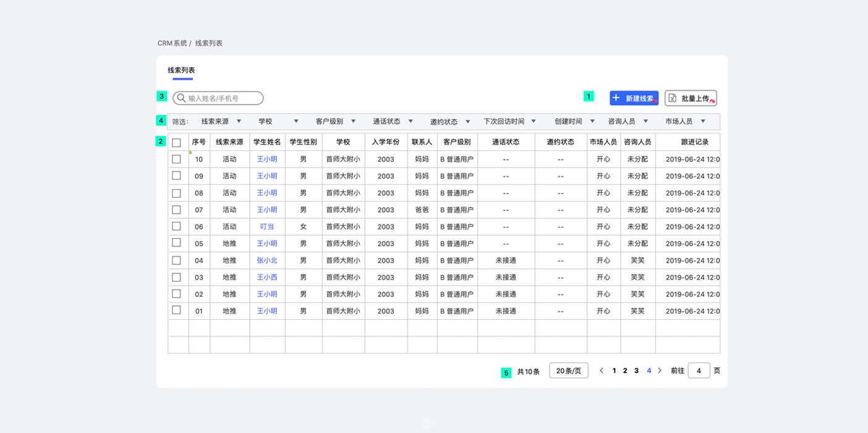Go to next page with right chevron
The height and width of the screenshot is (433, 868).
tap(660, 371)
